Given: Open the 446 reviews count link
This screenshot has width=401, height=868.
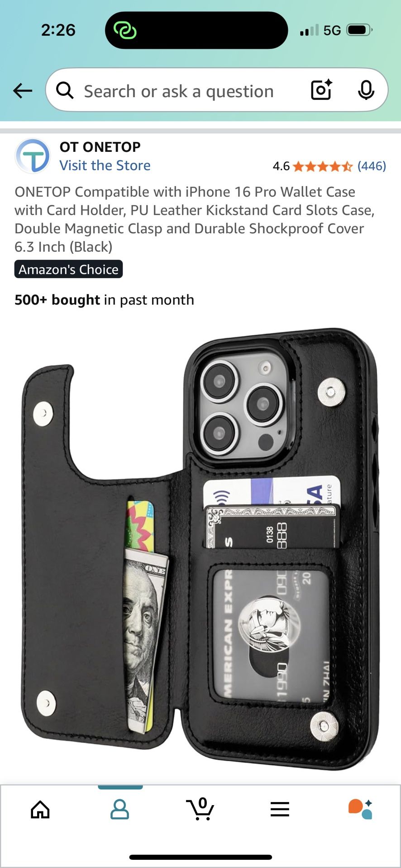Looking at the screenshot, I should tap(372, 166).
